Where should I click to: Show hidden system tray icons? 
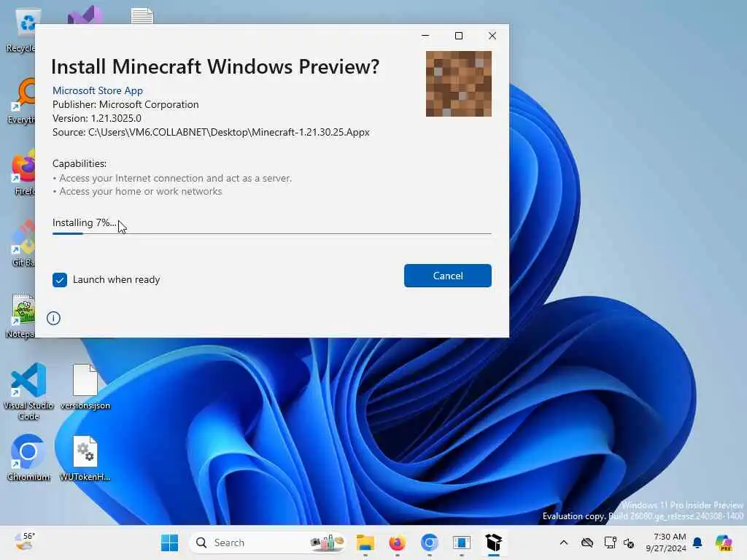pyautogui.click(x=564, y=542)
